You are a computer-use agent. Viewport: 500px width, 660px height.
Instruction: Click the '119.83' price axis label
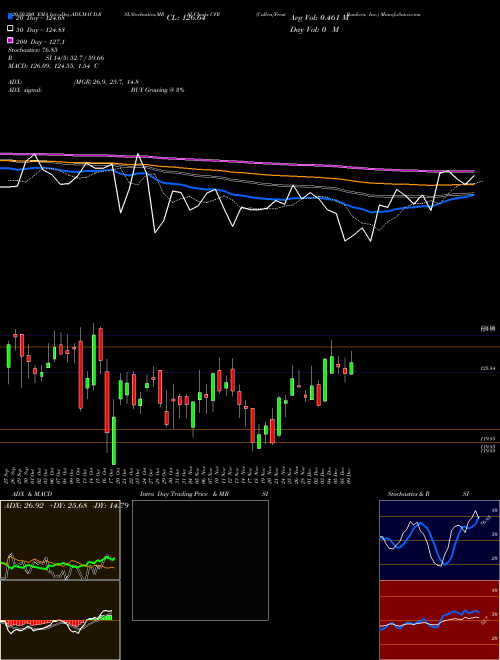488,439
